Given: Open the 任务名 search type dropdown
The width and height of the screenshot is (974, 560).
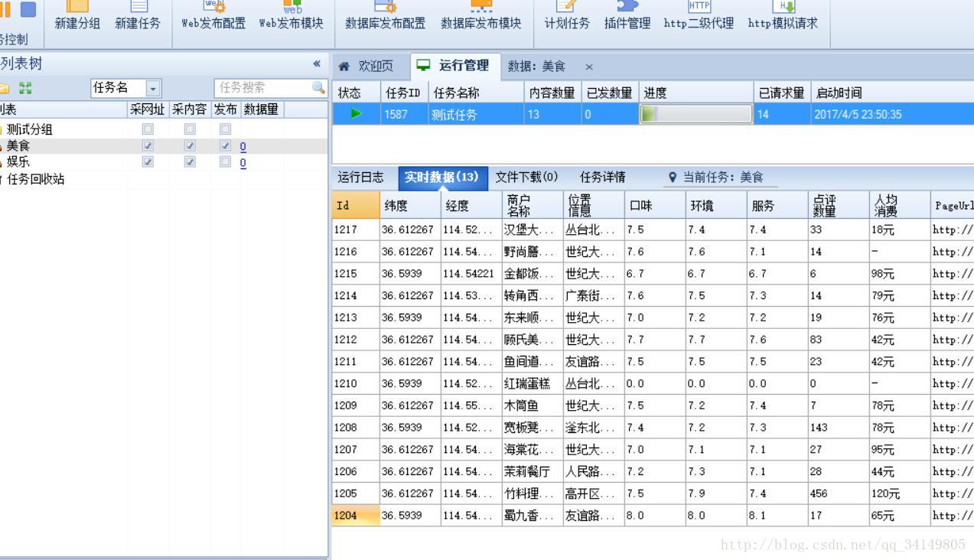Looking at the screenshot, I should point(153,88).
